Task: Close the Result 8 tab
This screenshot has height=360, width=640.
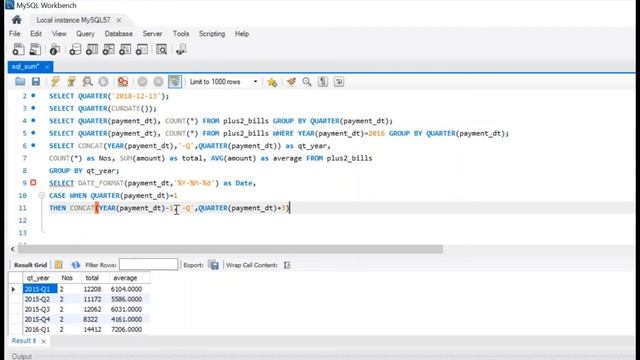Action: tap(43, 341)
